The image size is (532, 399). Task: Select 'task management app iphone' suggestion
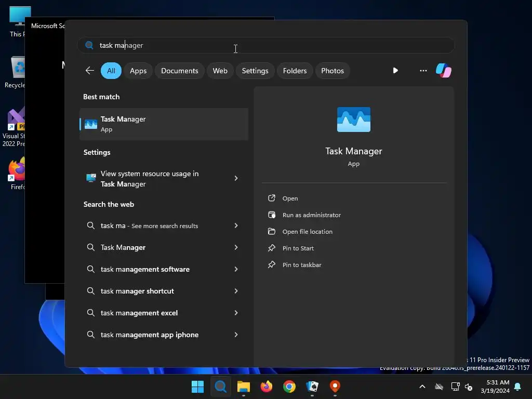164,335
